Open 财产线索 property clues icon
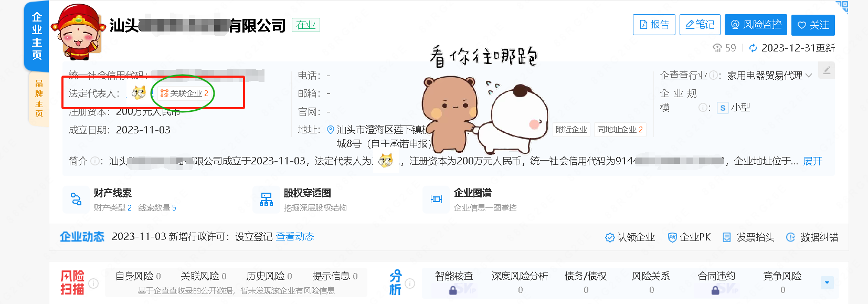Image resolution: width=868 pixels, height=304 pixels. [x=76, y=200]
